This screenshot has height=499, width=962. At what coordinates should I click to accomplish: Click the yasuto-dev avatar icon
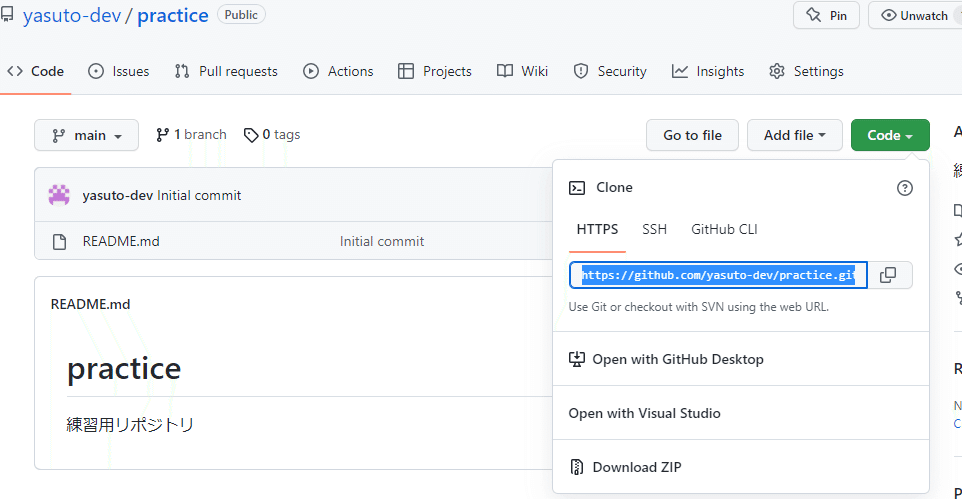pos(59,195)
